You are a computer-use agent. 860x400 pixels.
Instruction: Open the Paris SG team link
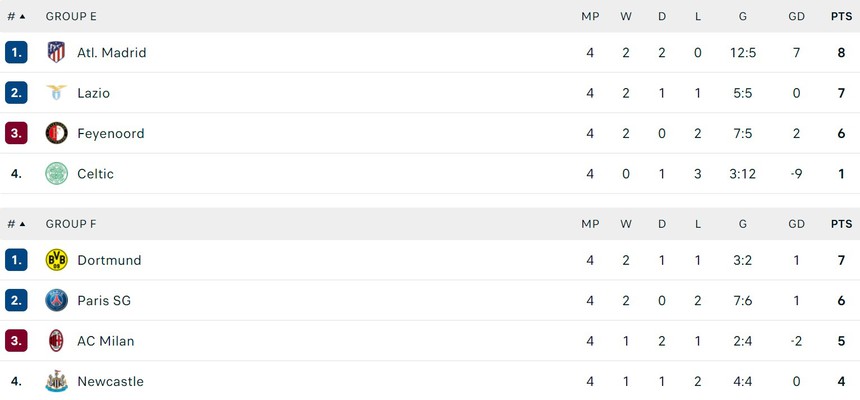pos(104,301)
